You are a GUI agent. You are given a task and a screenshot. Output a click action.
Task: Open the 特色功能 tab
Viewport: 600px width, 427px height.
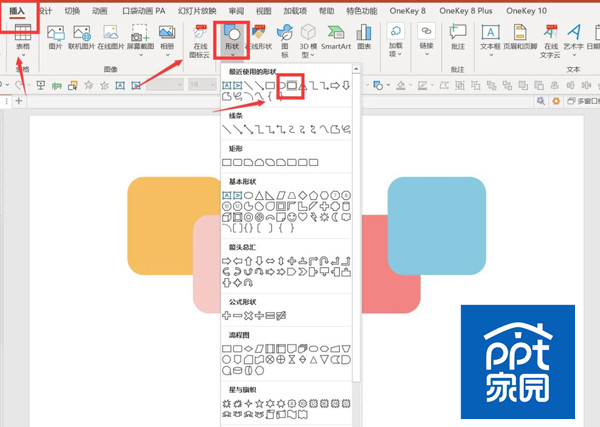tap(362, 11)
